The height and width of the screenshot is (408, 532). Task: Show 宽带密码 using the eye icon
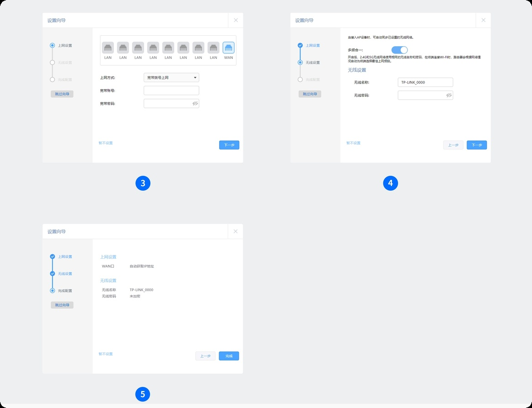[x=195, y=104]
